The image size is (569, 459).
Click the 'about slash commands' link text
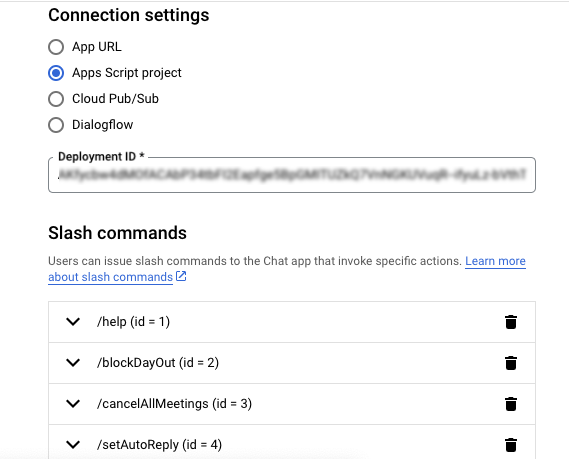pos(110,277)
